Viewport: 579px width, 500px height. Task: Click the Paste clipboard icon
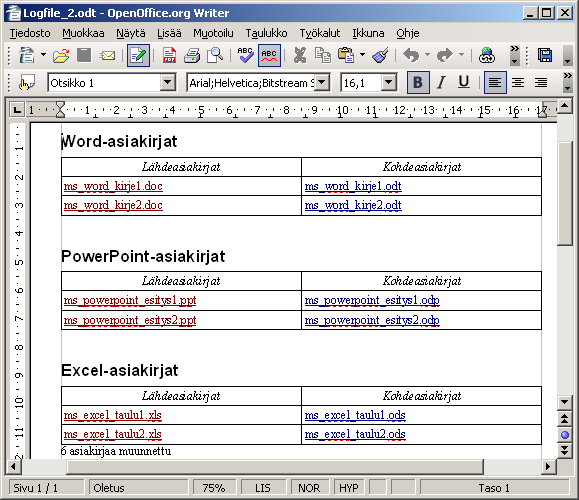click(x=346, y=55)
